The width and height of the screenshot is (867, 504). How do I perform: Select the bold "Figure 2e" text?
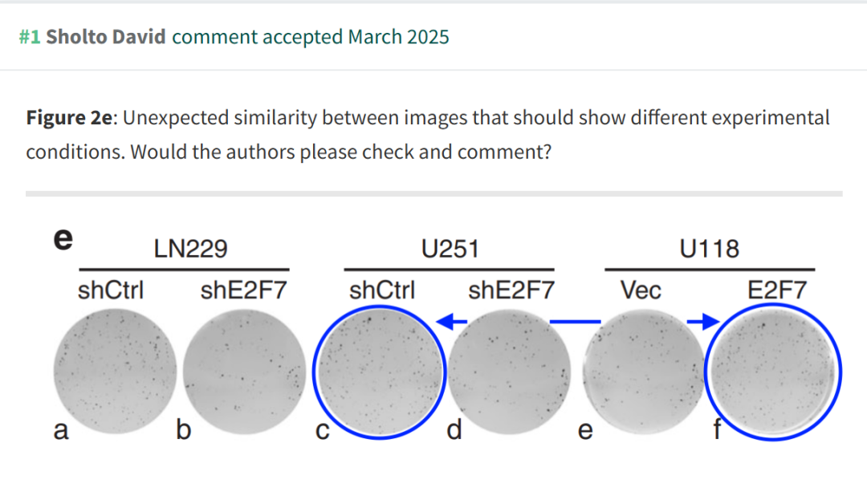[70, 118]
